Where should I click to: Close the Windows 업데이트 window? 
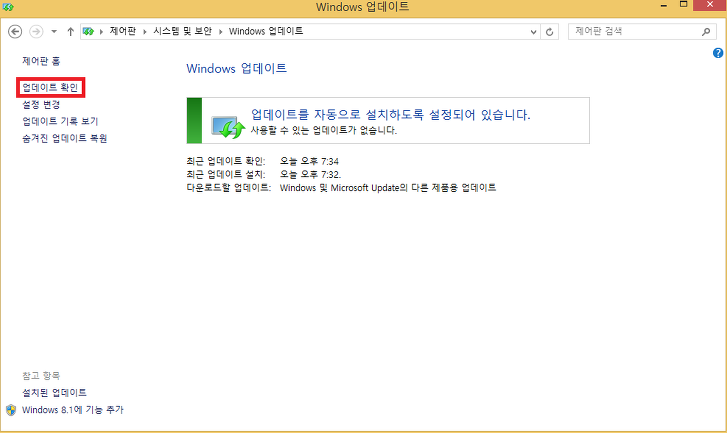(710, 5)
